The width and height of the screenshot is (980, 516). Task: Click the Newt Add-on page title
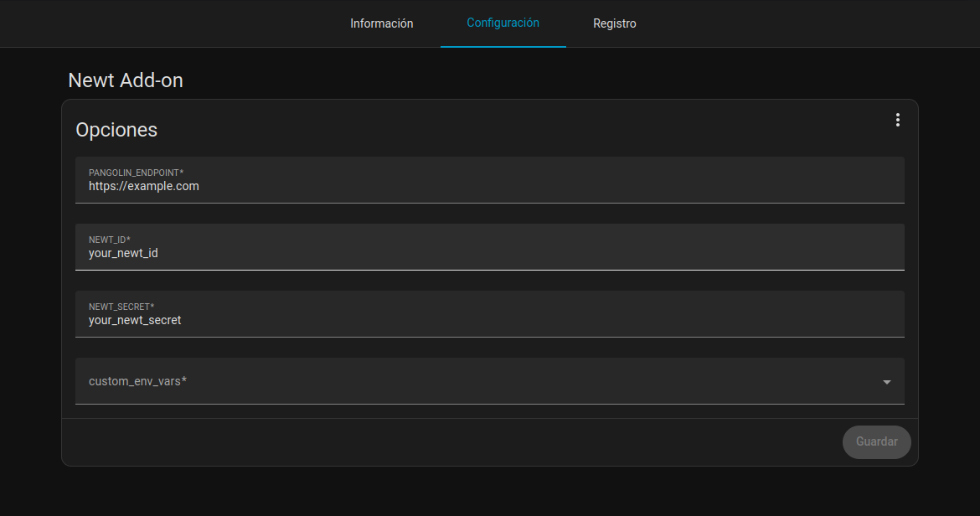(126, 80)
